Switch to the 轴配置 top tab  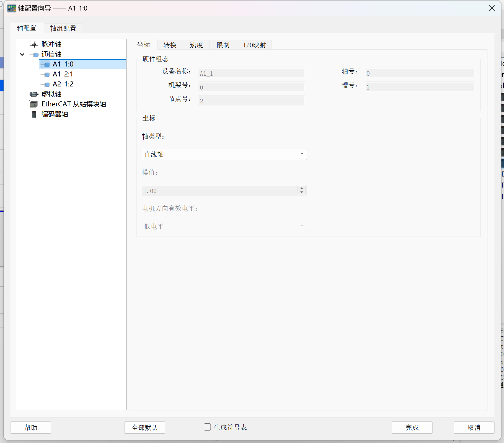tap(27, 28)
